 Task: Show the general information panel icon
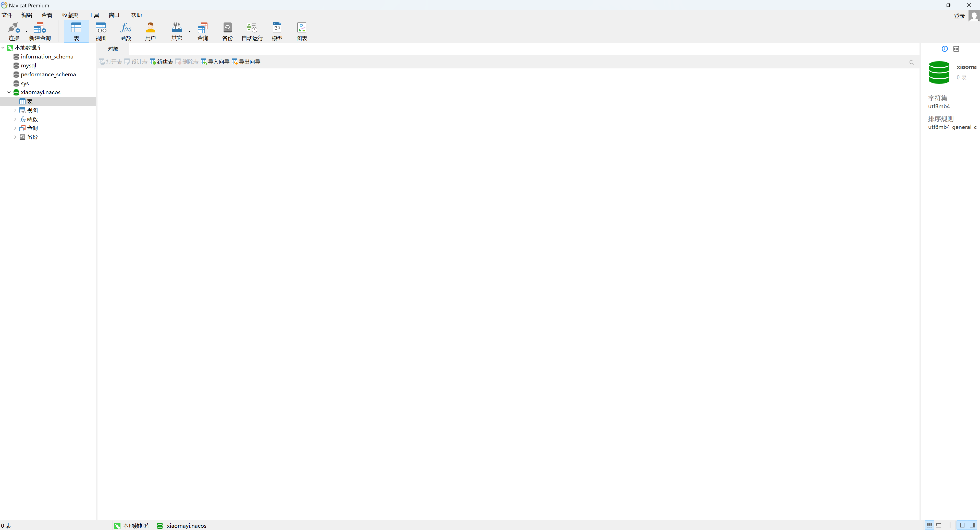[x=945, y=49]
